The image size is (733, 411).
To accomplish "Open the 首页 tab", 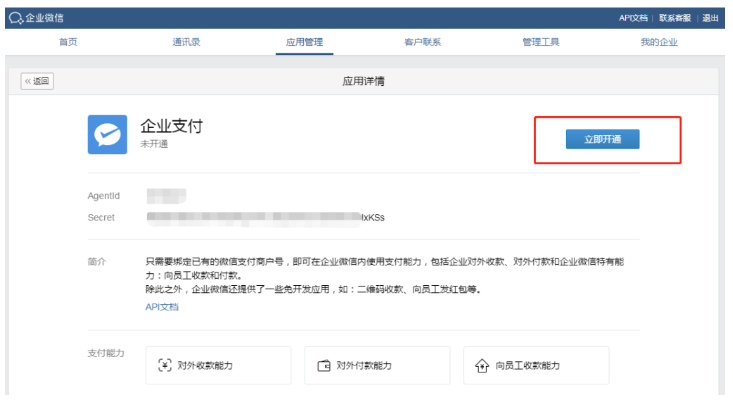I will click(68, 42).
